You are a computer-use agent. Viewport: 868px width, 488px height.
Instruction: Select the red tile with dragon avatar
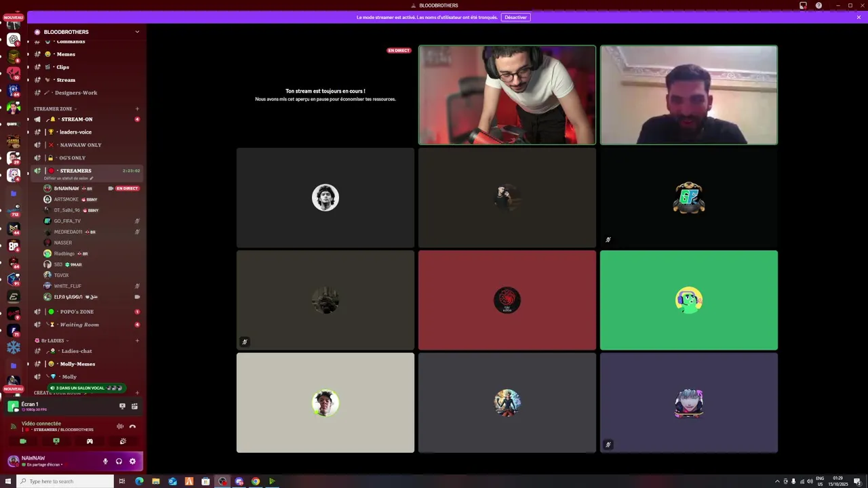507,300
